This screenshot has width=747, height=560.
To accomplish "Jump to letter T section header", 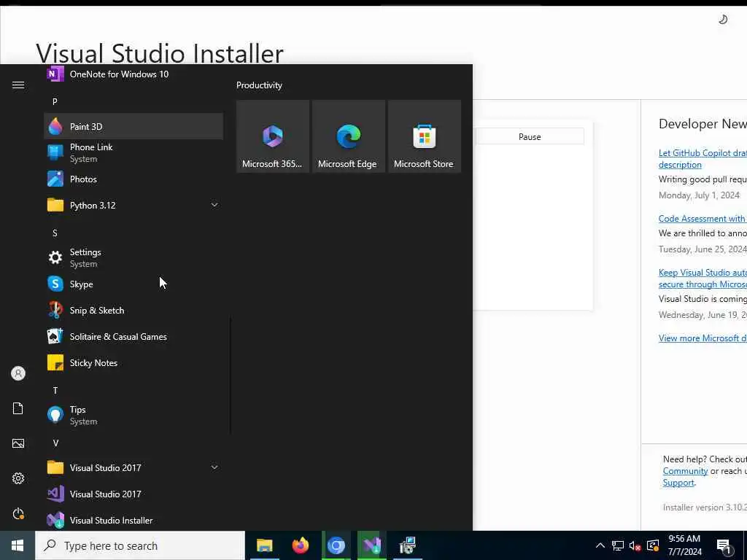I will 55,391.
